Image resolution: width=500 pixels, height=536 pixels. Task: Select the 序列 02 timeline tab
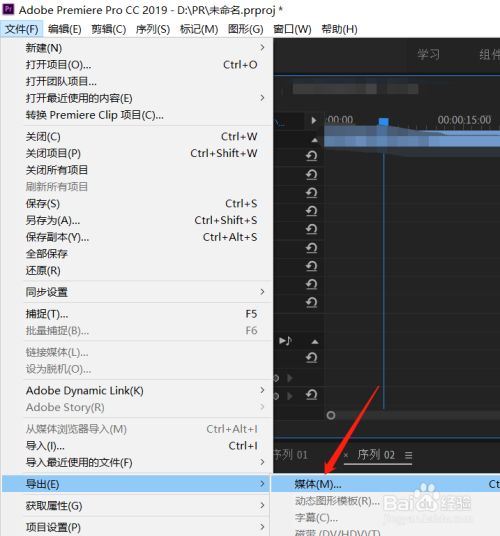coord(376,455)
